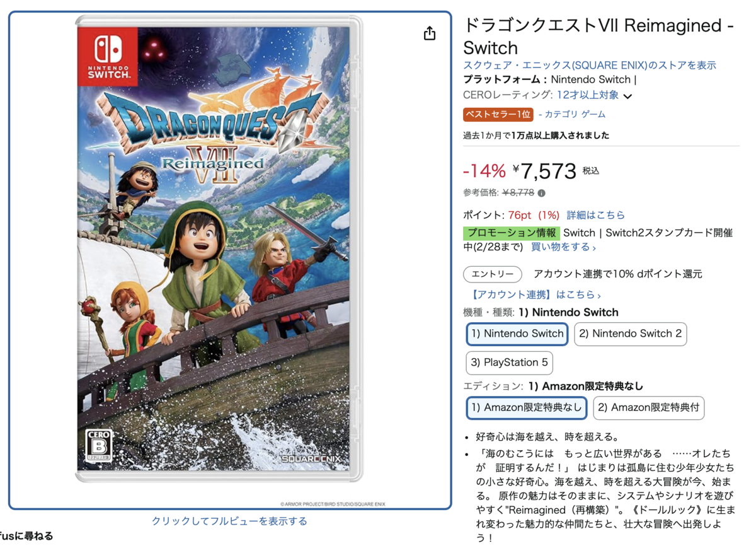Image resolution: width=756 pixels, height=546 pixels.
Task: Click the info icon beside reference price
Action: tap(542, 193)
